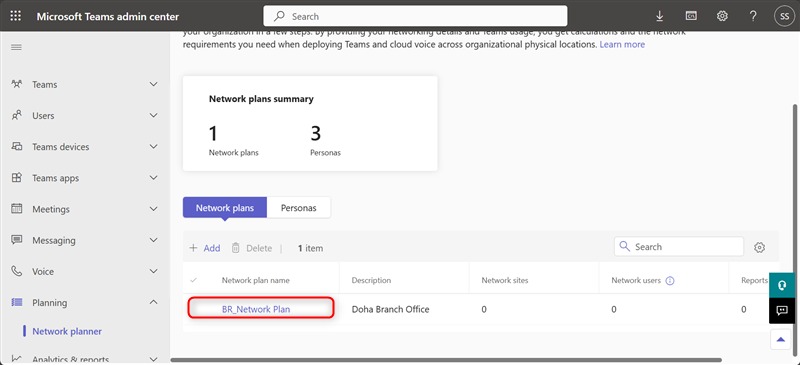Open table column settings gear
The image size is (800, 365).
(759, 248)
